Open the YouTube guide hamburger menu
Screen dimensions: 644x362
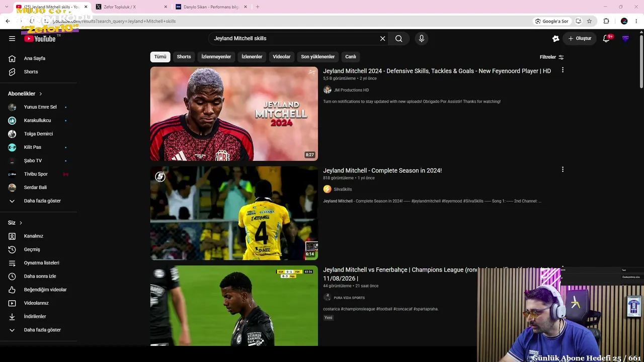[12, 38]
